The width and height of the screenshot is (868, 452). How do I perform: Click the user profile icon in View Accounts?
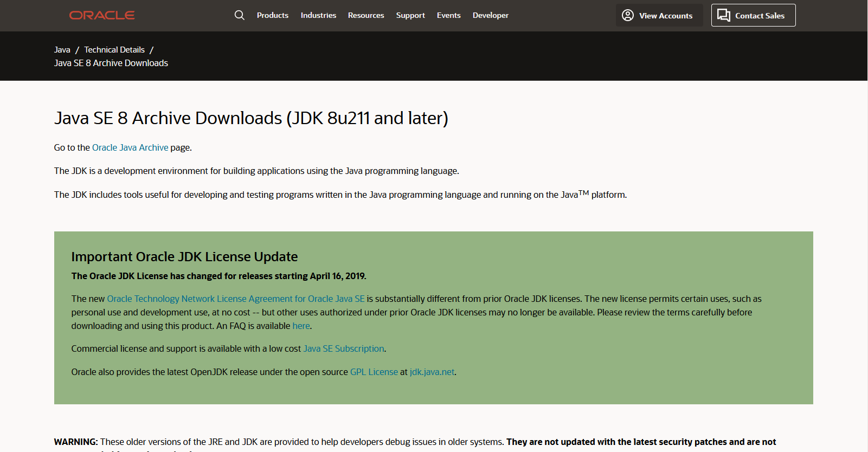pos(628,15)
